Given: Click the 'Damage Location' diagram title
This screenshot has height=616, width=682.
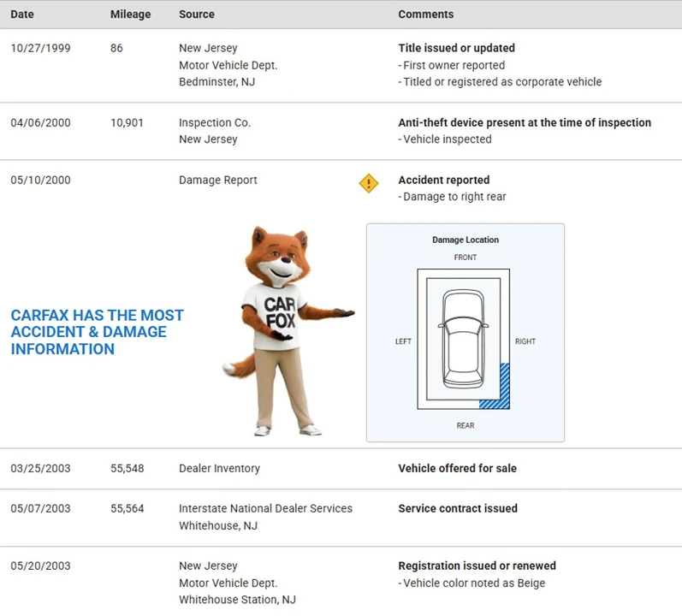Looking at the screenshot, I should pos(466,240).
